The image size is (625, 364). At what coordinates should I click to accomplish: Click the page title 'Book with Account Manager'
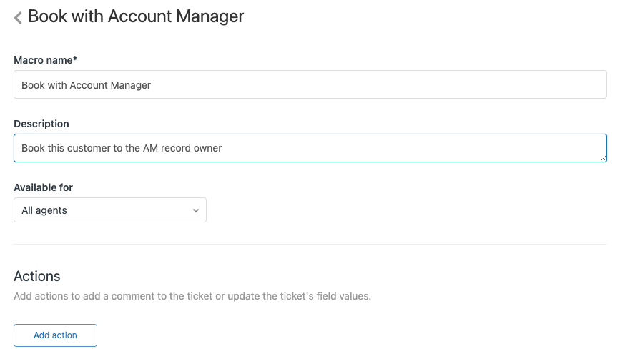(136, 16)
